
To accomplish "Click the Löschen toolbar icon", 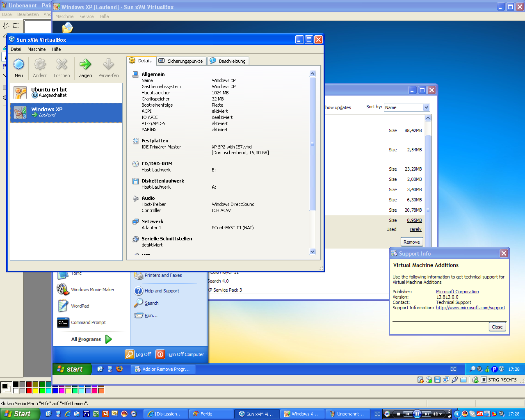I will 62,64.
